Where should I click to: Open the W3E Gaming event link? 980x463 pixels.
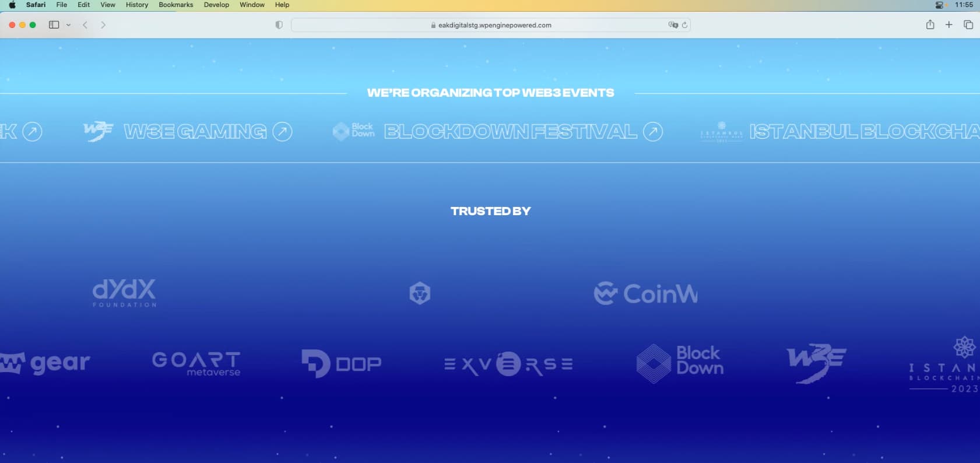(195, 132)
